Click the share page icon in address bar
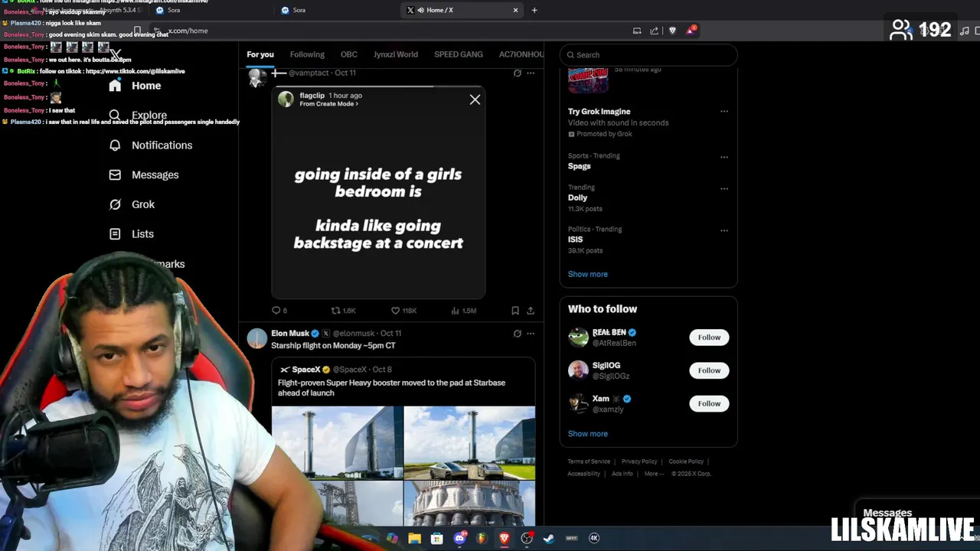This screenshot has width=980, height=551. [654, 31]
